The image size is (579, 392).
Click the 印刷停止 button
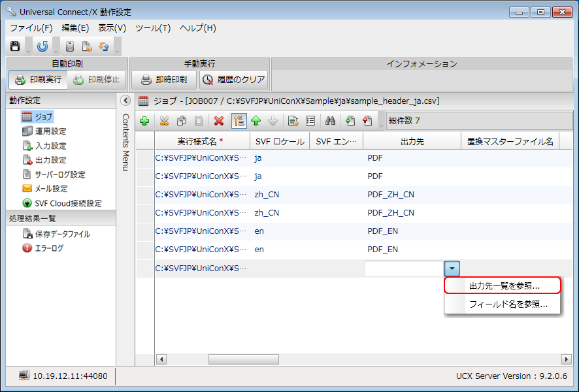point(96,79)
